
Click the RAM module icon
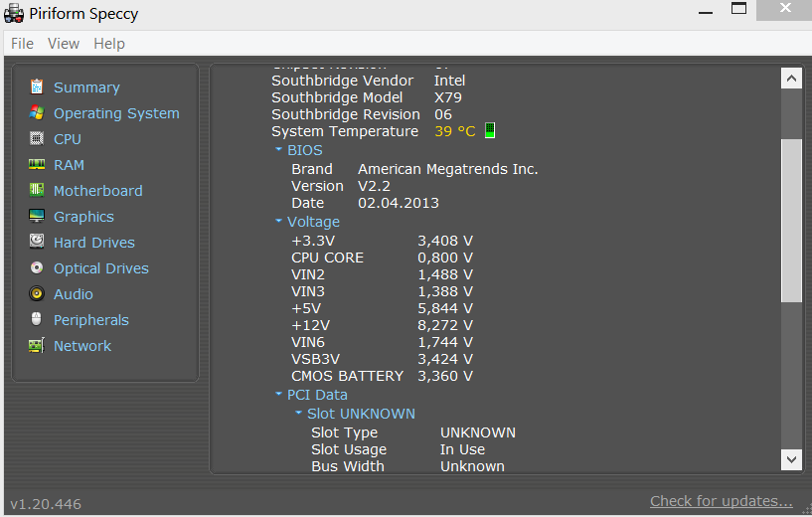click(36, 164)
